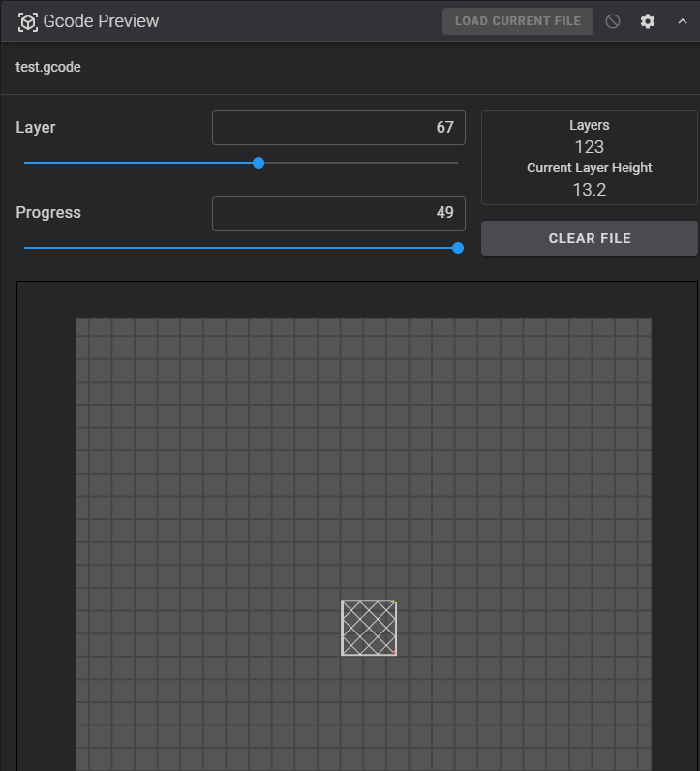Click the Layers count value 123

pos(589,147)
